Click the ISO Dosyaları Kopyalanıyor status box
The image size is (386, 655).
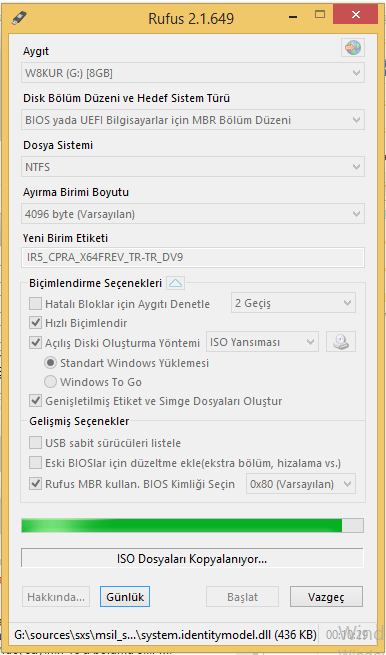(x=192, y=559)
